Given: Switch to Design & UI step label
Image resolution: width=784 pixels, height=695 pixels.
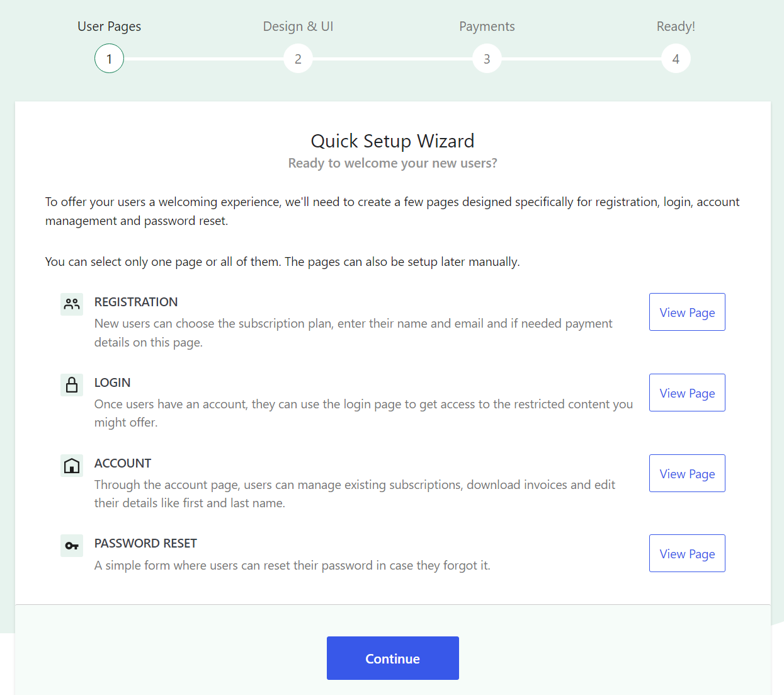Looking at the screenshot, I should coord(298,26).
